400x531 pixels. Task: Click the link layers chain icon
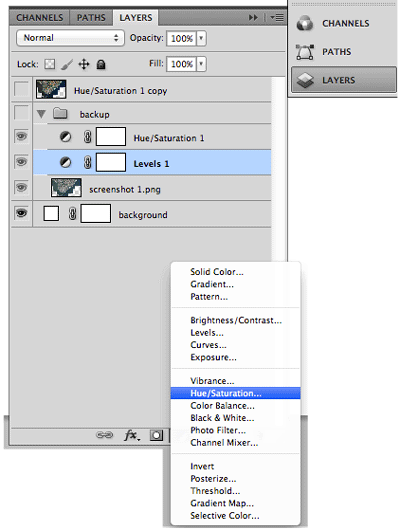tap(104, 435)
